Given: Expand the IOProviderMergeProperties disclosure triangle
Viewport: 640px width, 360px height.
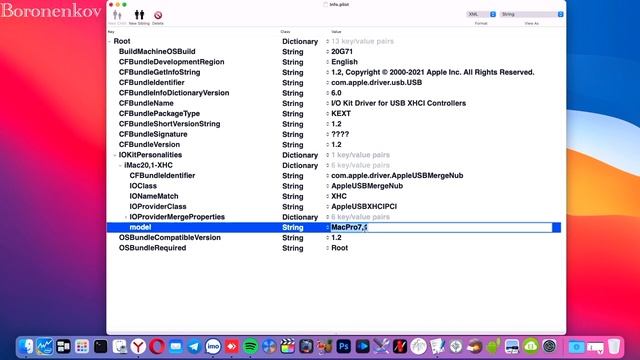Looking at the screenshot, I should pos(125,217).
